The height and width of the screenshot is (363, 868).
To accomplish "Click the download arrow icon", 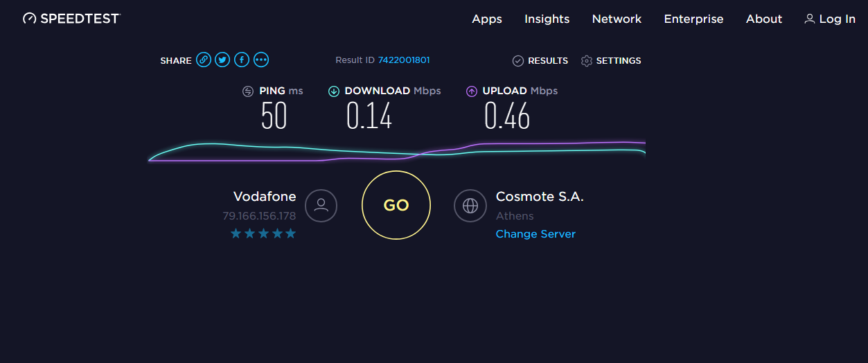I will click(x=334, y=91).
